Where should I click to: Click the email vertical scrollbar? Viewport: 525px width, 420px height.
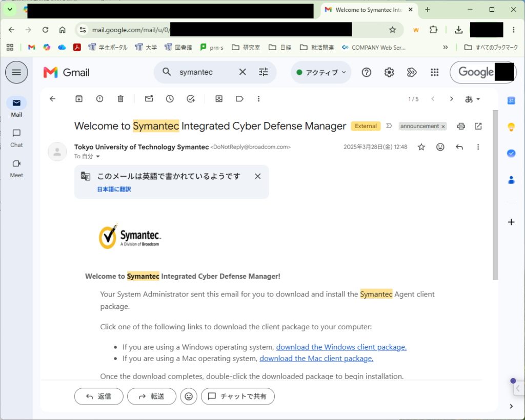496,195
